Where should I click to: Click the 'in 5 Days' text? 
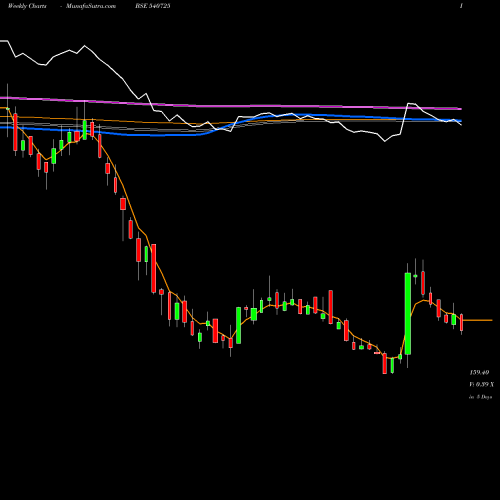click(480, 397)
